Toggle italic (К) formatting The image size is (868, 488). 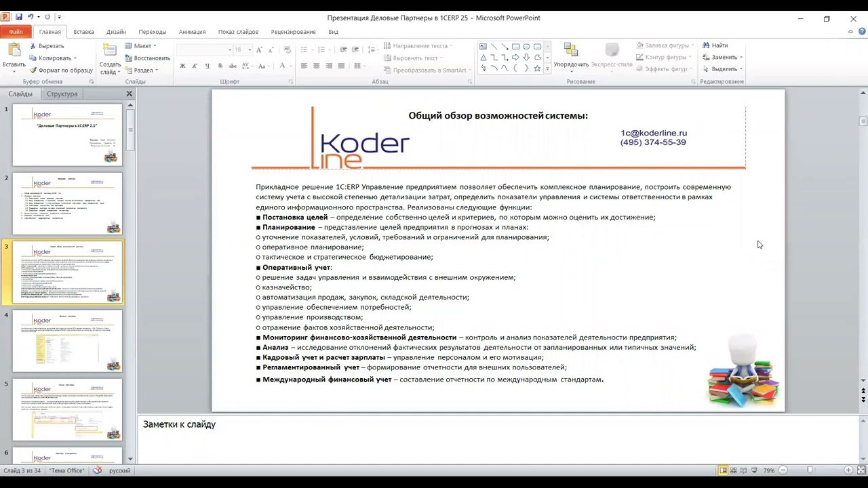coord(195,66)
